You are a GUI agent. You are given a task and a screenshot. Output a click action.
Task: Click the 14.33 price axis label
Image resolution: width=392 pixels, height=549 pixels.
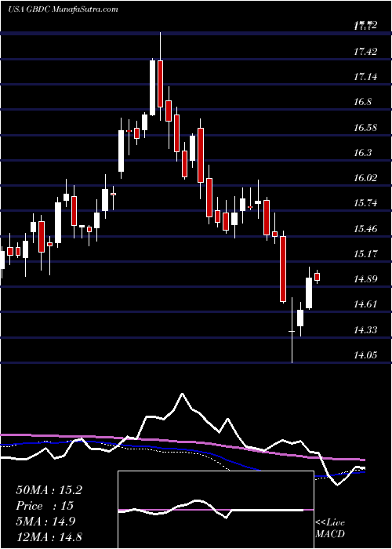(365, 330)
